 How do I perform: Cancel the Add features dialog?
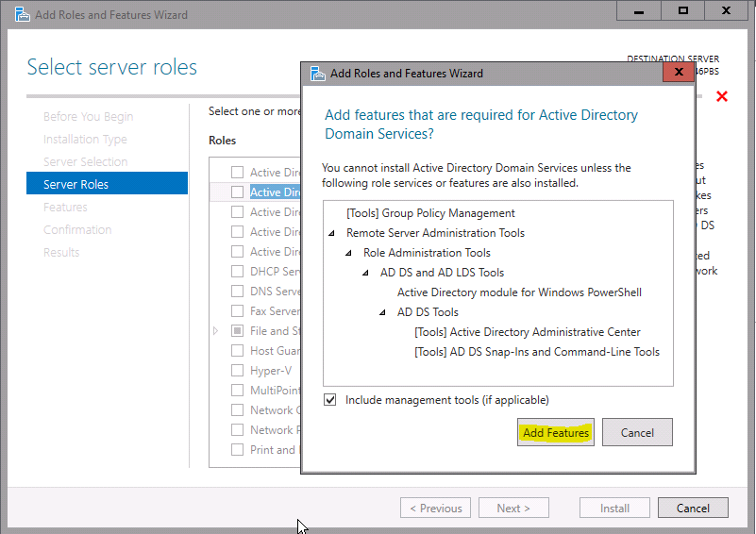point(637,432)
